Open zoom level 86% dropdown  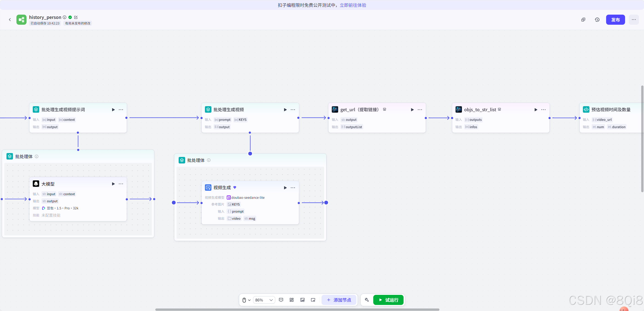point(264,300)
